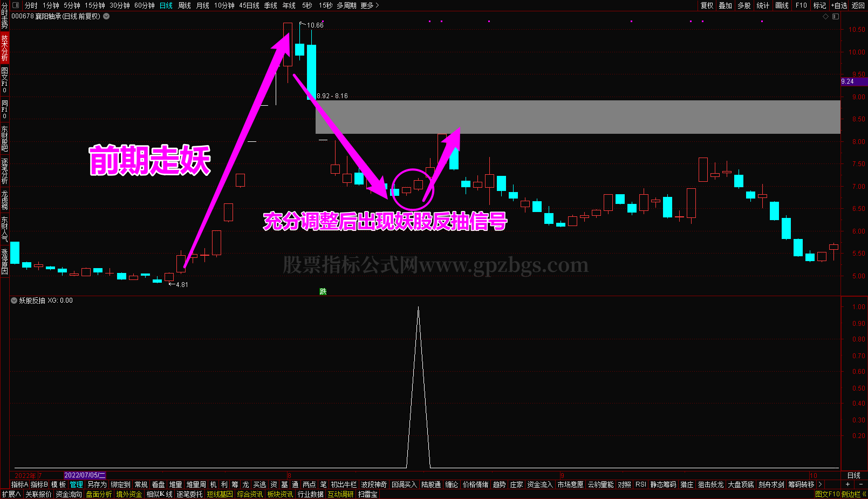
Task: Open the 多股 view
Action: click(x=744, y=5)
